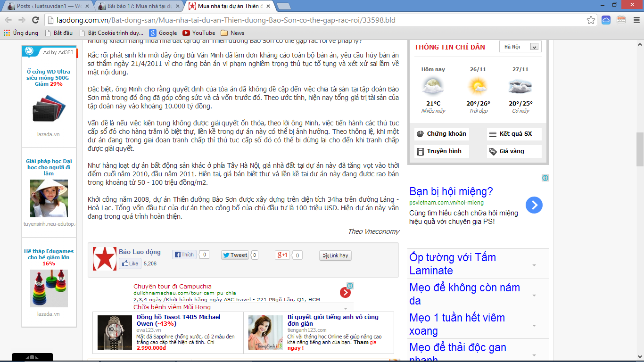Screen dimensions: 644x362
Task: Open the Chữa bệnh viêm Mũi Họng link
Action: 172,307
